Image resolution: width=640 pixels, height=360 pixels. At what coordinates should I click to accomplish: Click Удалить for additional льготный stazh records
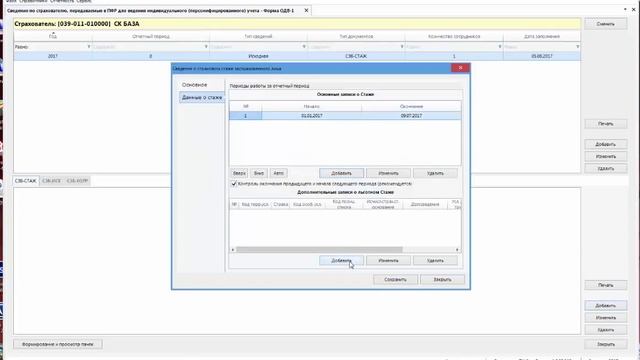435,260
